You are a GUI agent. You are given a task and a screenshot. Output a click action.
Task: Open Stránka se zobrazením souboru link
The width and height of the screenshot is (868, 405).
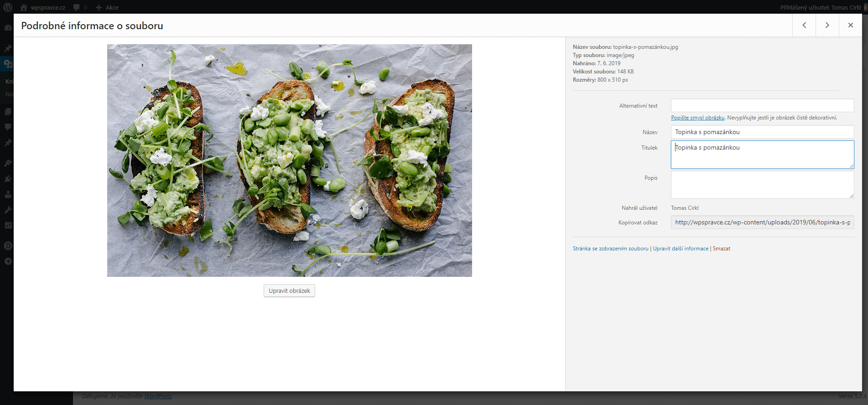[610, 249]
